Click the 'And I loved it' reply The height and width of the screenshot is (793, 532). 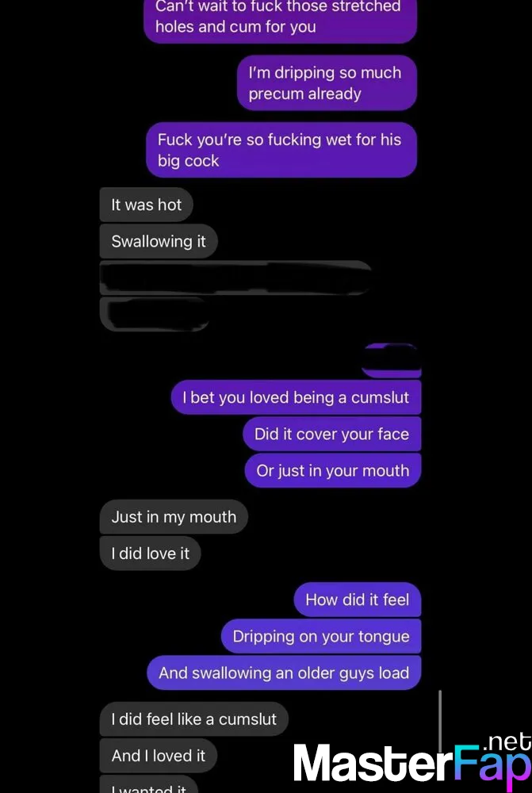(159, 756)
